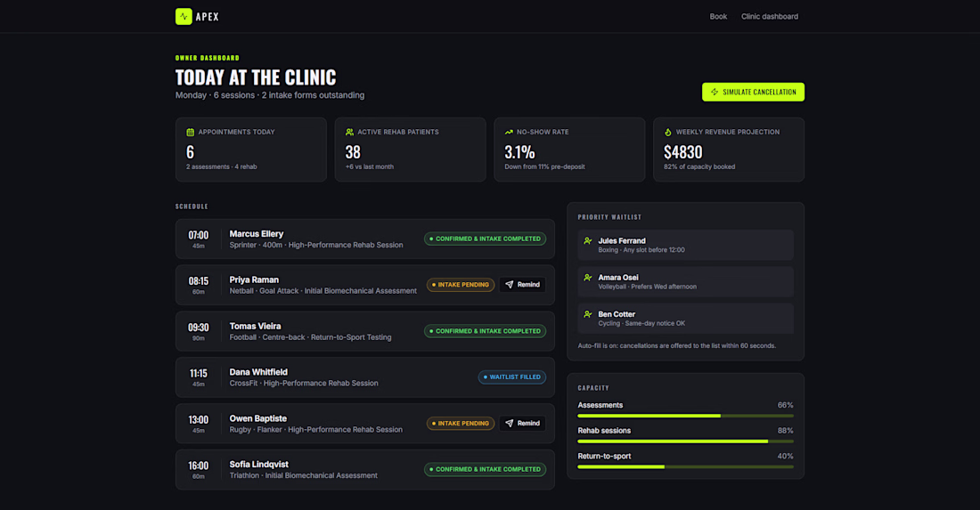Click the Auto-fill is on notice text
980x510 pixels.
pyautogui.click(x=677, y=346)
